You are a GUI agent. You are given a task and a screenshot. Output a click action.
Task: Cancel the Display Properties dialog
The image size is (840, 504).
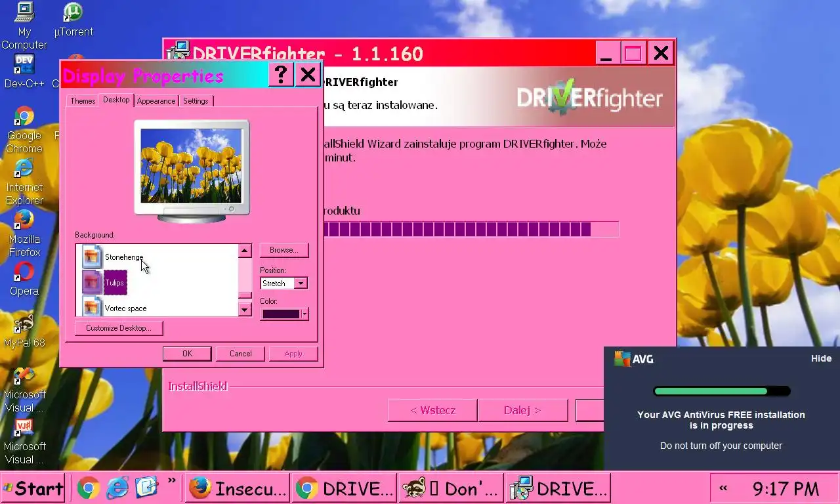(240, 354)
